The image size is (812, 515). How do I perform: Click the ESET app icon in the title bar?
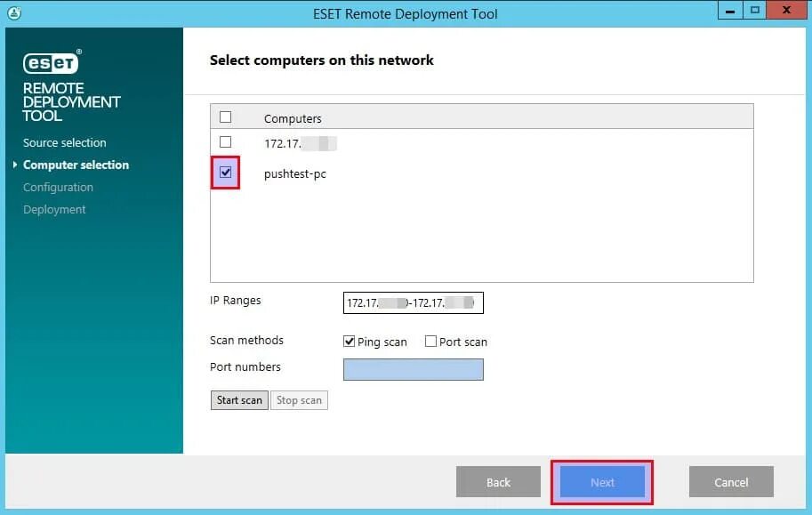coord(14,13)
